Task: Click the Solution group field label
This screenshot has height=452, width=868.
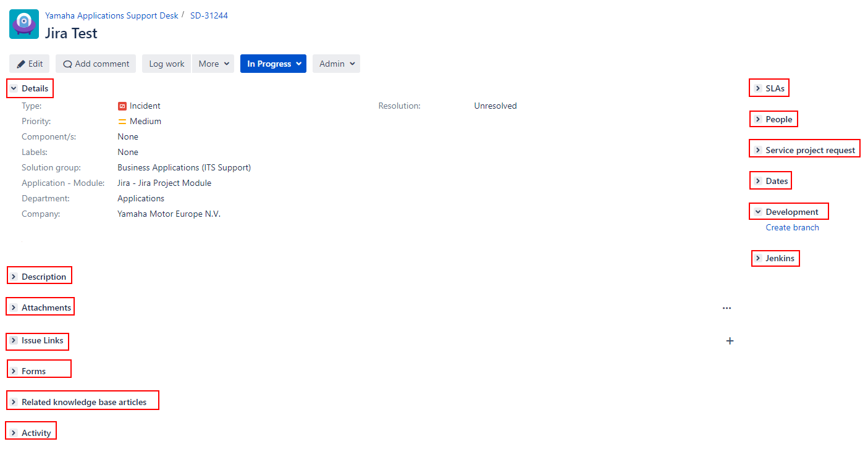Action: (51, 167)
